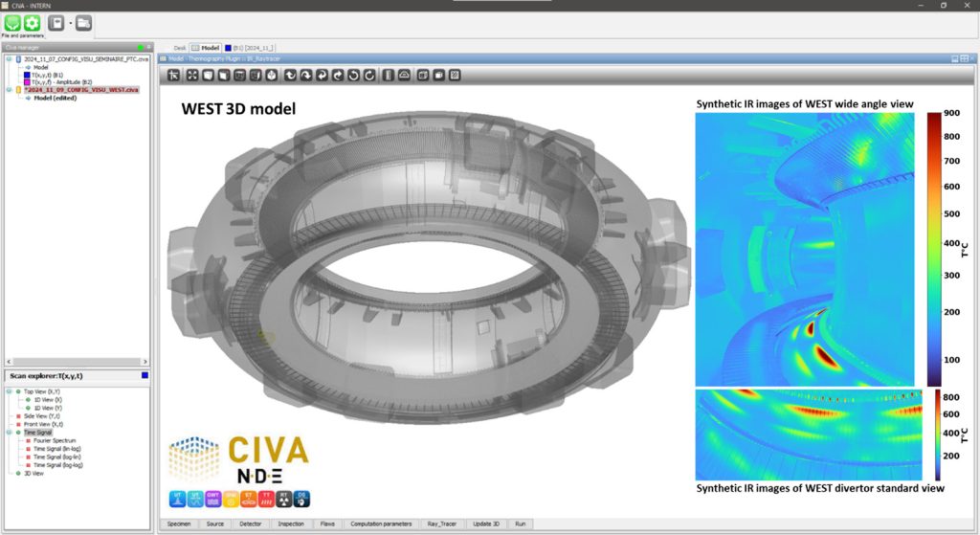The image size is (980, 535).
Task: Open the Inspection tab at the bottom
Action: click(291, 524)
